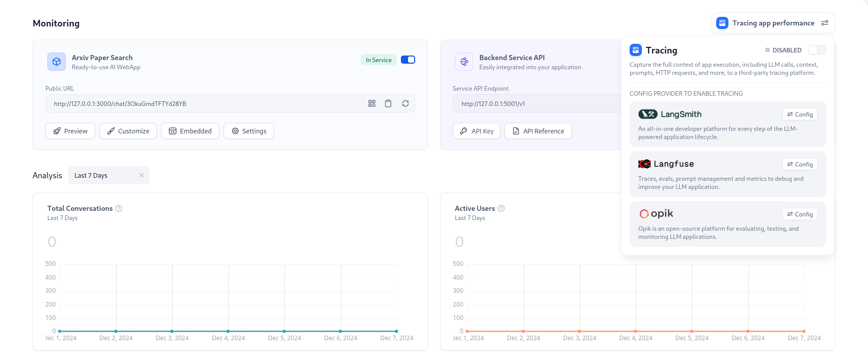This screenshot has width=868, height=356.
Task: Open Config for Opik provider
Action: 800,214
